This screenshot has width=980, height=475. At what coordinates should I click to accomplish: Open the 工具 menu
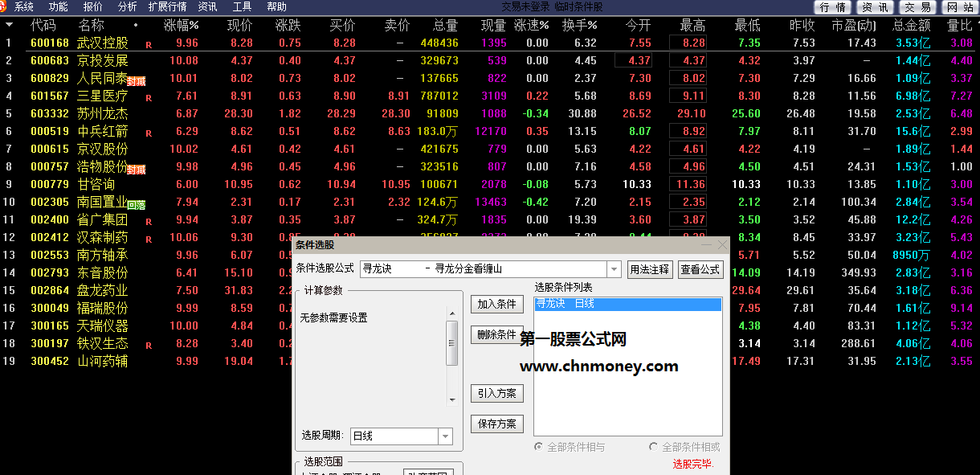pos(242,6)
